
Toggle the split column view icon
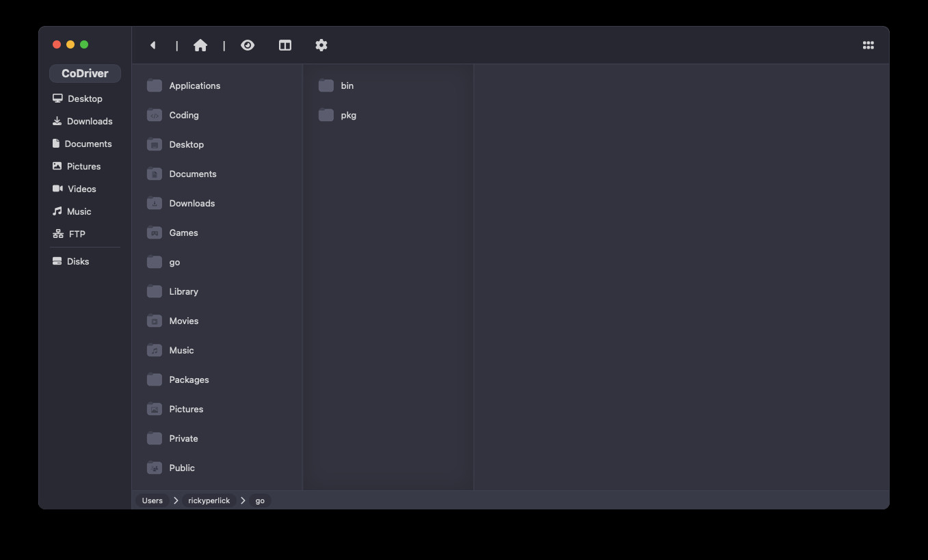(x=285, y=45)
